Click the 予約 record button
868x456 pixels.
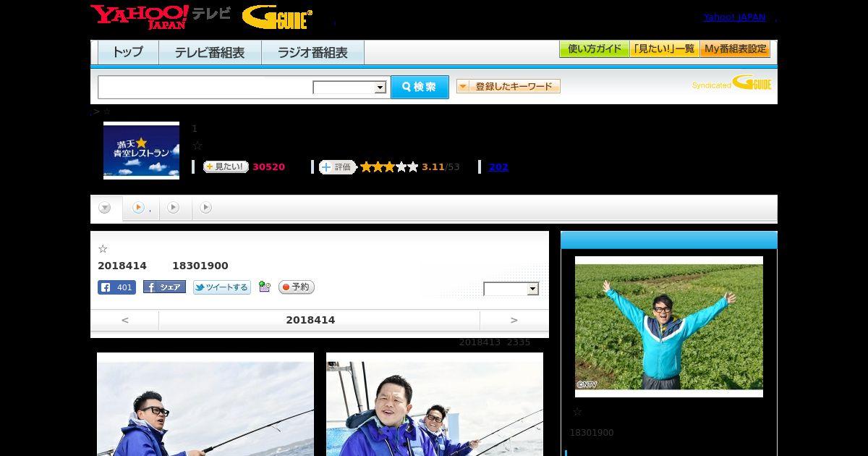[x=297, y=287]
